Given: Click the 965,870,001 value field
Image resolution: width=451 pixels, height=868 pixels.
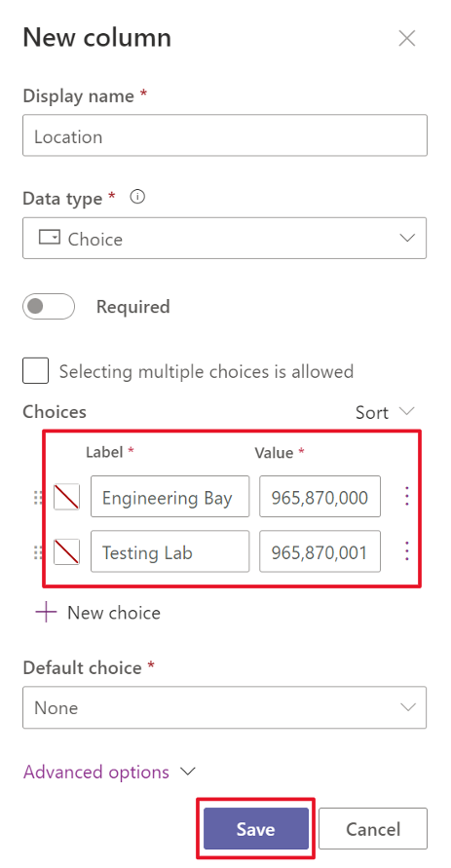Looking at the screenshot, I should tap(319, 551).
